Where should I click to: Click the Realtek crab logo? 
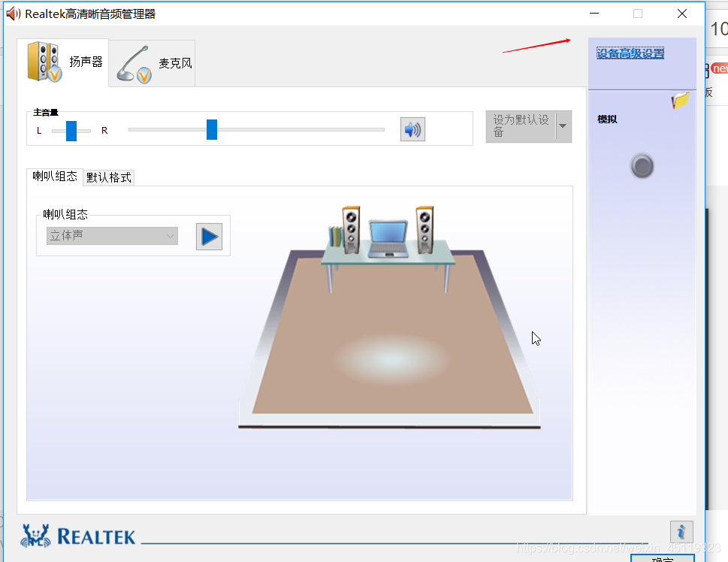coord(35,536)
